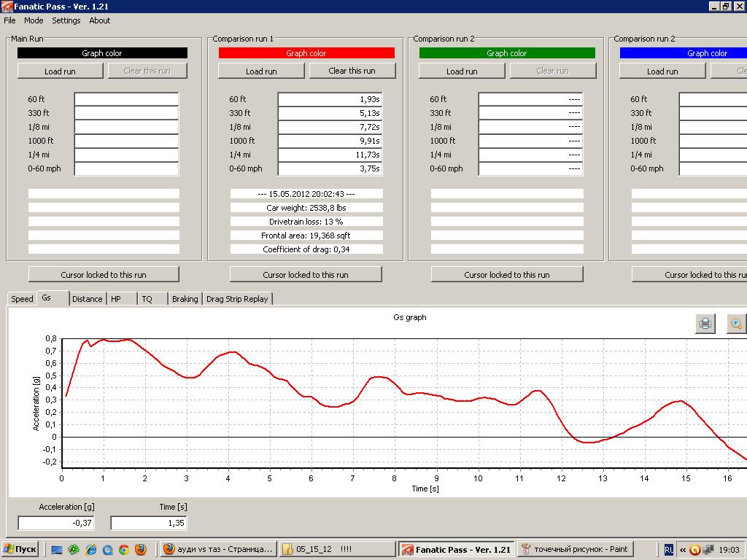747x560 pixels.
Task: Select the Braking tab
Action: tap(185, 299)
